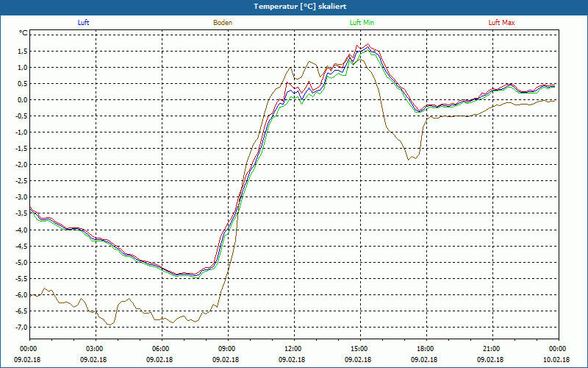Click the -3,5 y-axis value
Screen dimensions: 588x368
click(21, 213)
